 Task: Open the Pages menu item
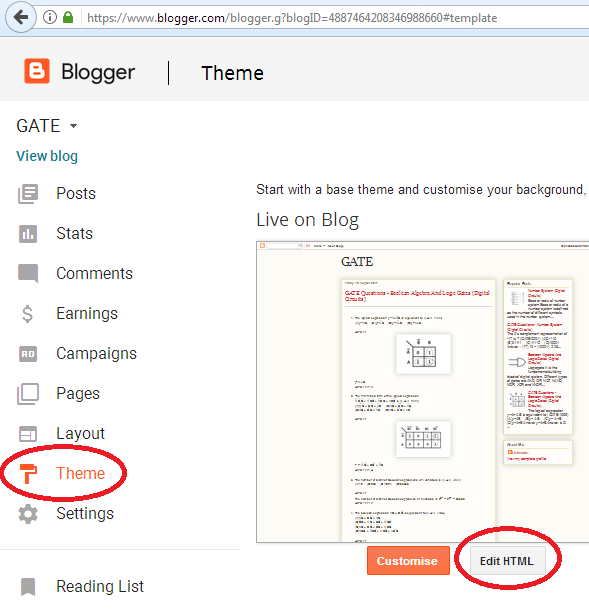[x=78, y=394]
